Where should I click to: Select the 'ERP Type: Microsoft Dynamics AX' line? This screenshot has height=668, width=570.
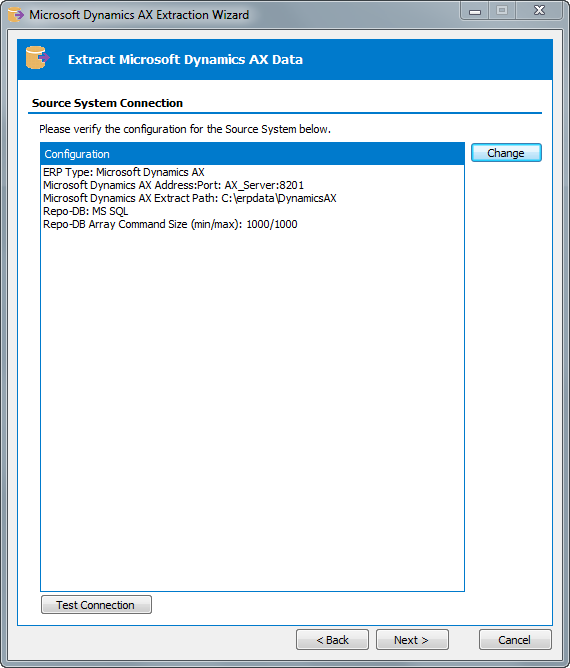point(124,172)
